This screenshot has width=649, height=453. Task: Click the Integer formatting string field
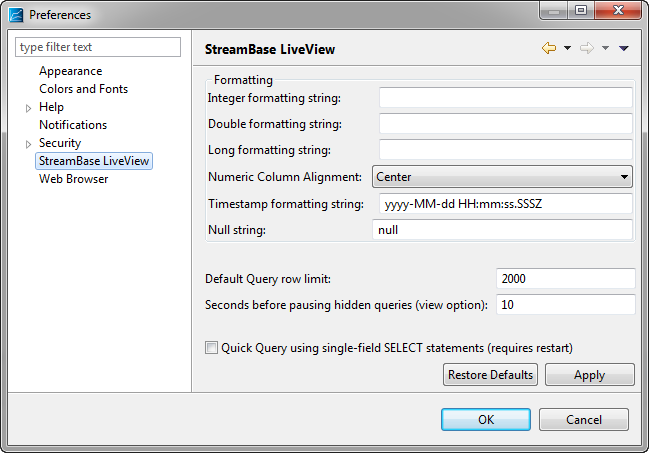(506, 98)
